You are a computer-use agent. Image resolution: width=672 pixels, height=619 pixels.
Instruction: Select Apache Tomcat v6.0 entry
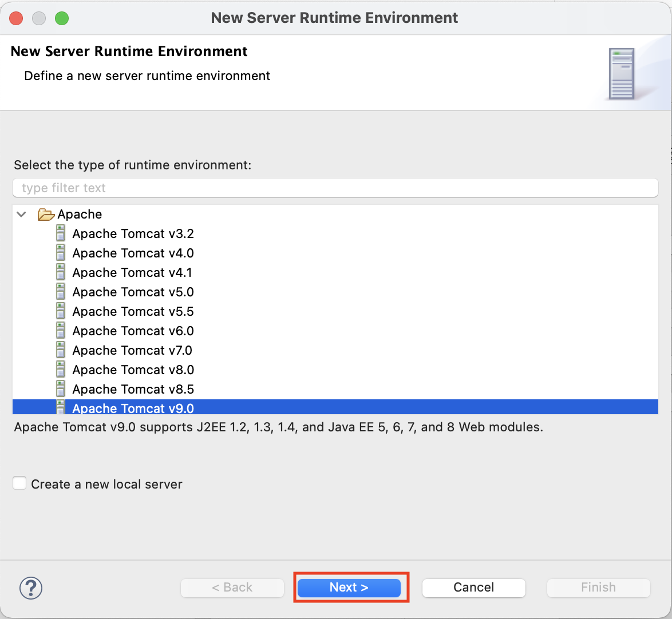[x=133, y=331]
